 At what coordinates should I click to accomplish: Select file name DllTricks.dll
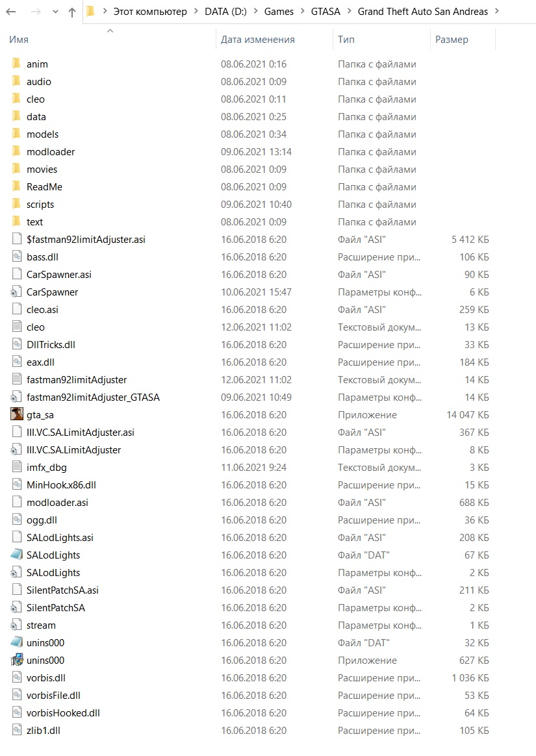tap(51, 344)
